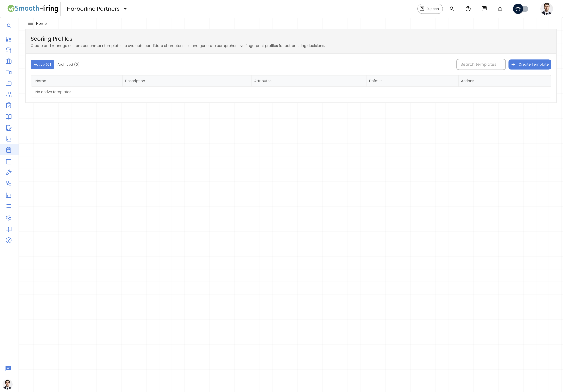Click the sidebar search magnifier icon
The width and height of the screenshot is (563, 392).
coord(9,26)
